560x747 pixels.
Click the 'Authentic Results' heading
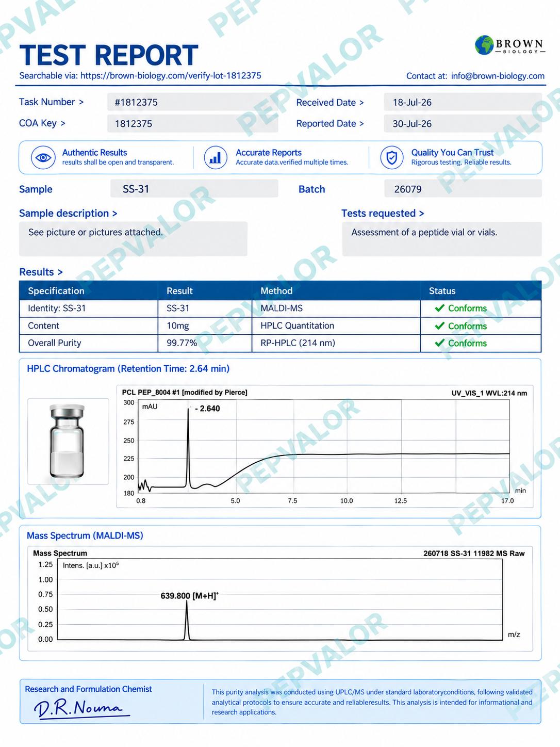[94, 153]
